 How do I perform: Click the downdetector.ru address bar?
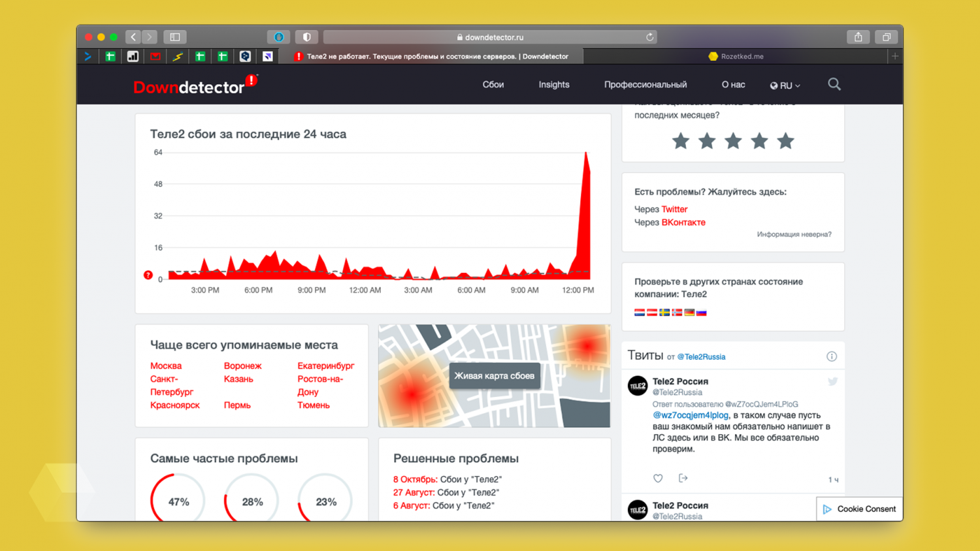click(490, 37)
